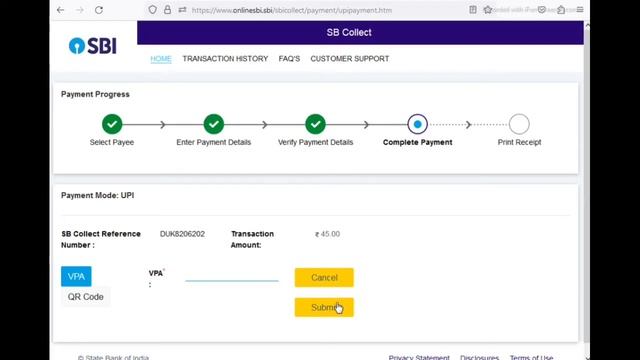Click the padlock site security icon
The height and width of the screenshot is (360, 640).
point(167,10)
